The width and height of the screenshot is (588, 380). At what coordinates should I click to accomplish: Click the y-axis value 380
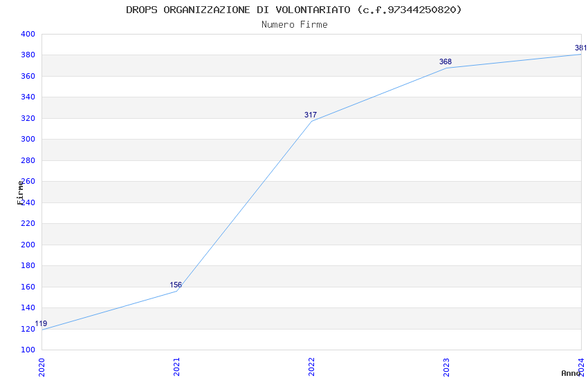point(28,55)
